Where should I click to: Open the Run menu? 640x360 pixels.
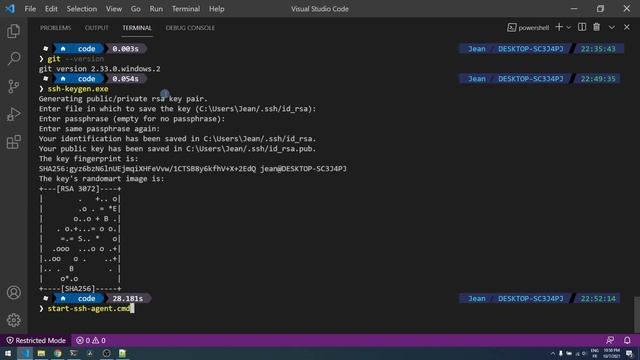pyautogui.click(x=156, y=9)
